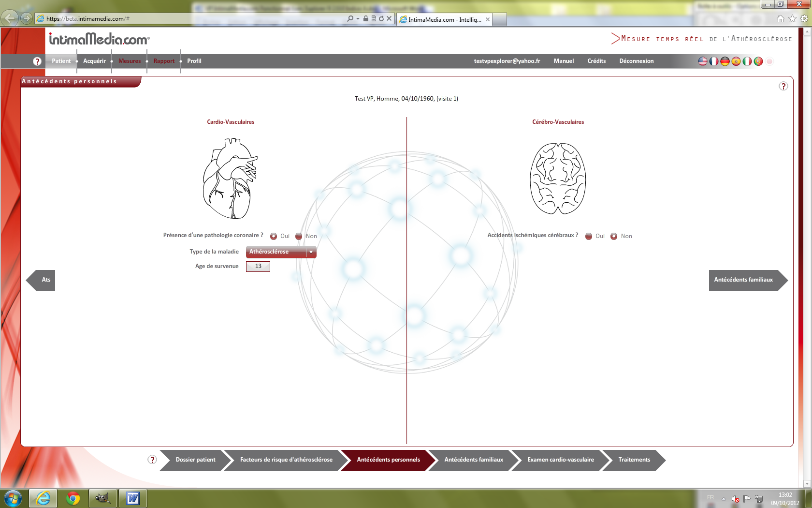Select Oui for pathologie coronaire
The width and height of the screenshot is (812, 508).
click(274, 236)
